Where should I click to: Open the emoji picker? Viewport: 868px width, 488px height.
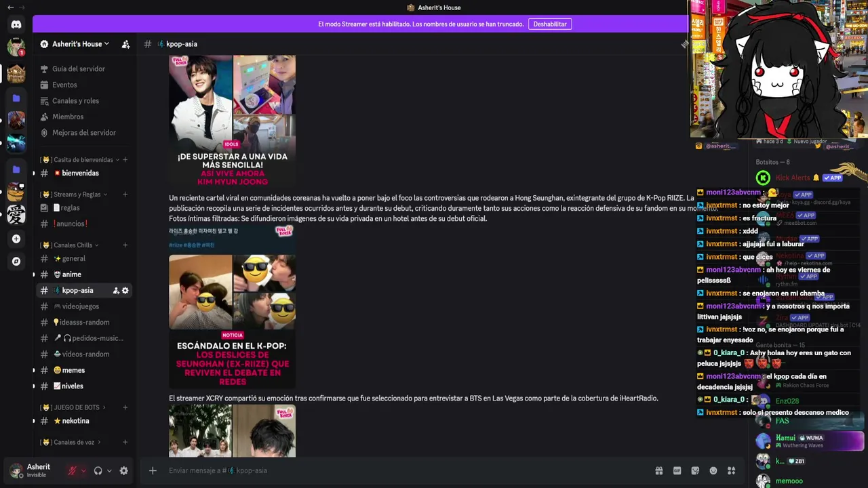[713, 470]
